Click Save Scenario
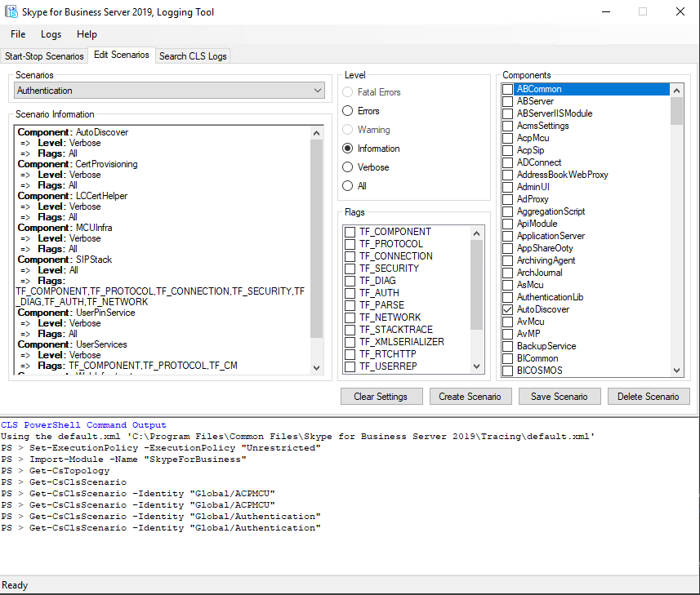Image resolution: width=700 pixels, height=595 pixels. click(560, 397)
